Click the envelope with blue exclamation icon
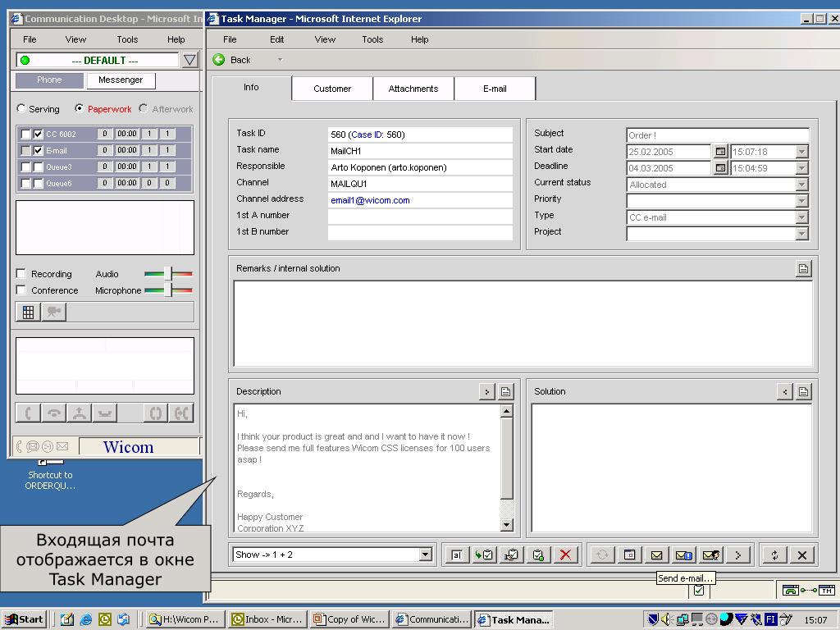The width and height of the screenshot is (840, 630). pos(683,555)
